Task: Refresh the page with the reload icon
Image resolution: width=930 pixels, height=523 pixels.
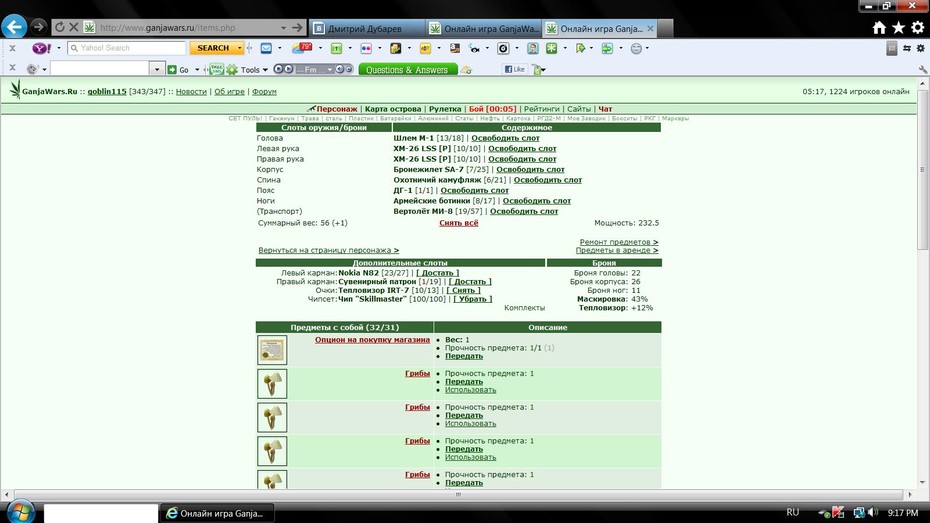Action: 59,27
